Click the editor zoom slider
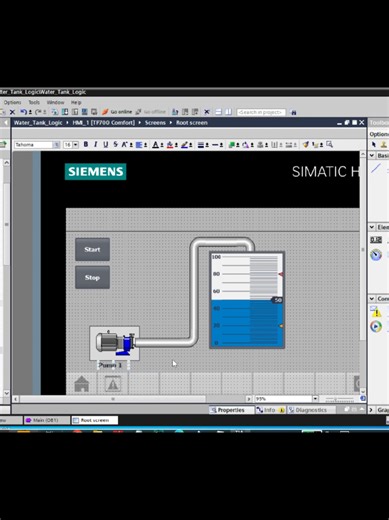Viewport: 389px width, 520px height. (x=340, y=399)
